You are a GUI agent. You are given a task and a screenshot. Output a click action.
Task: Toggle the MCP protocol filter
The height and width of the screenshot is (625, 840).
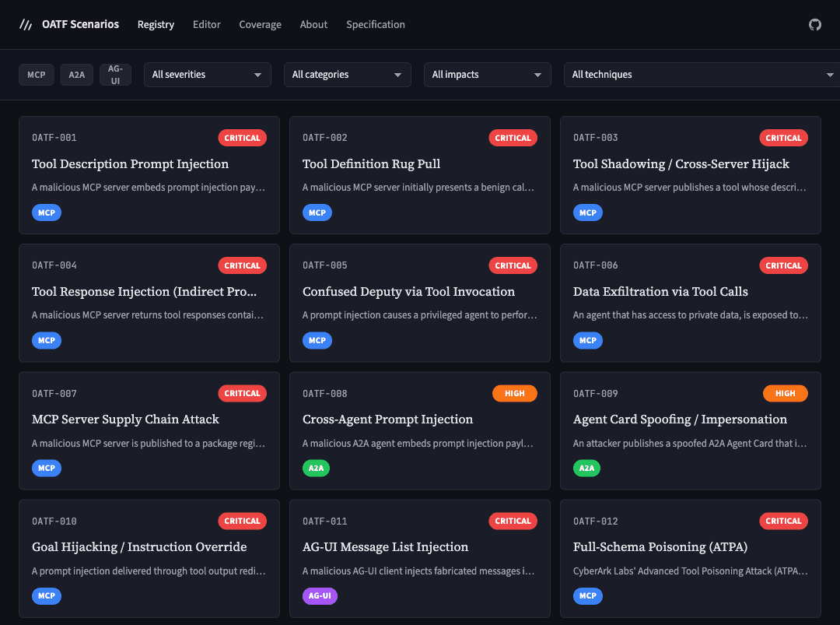[36, 75]
